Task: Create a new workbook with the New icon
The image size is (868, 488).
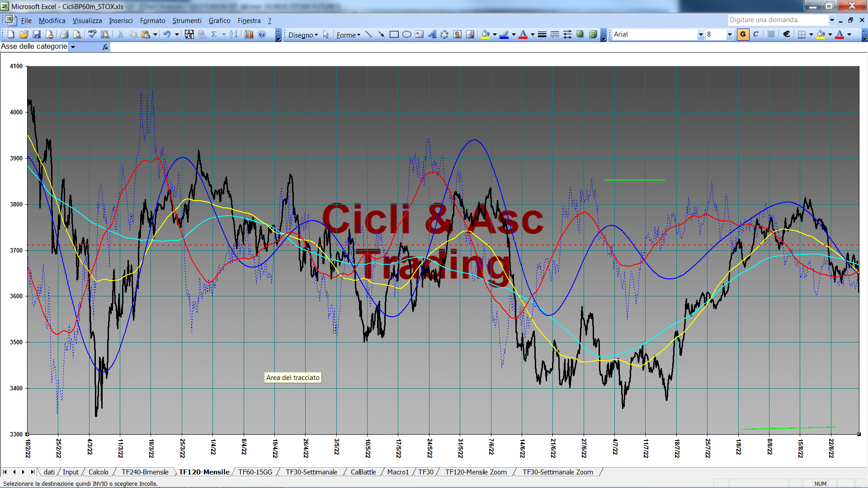Action: (11, 34)
